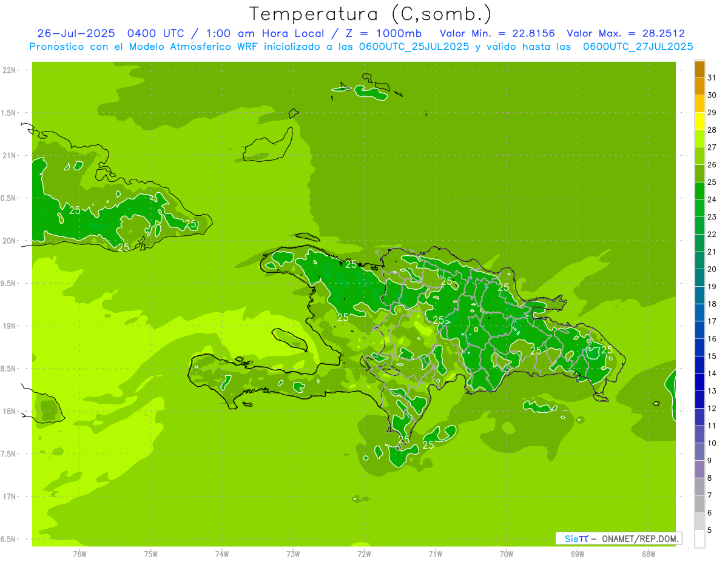This screenshot has width=728, height=562.
Task: Click the 17N latitude axis label
Action: [9, 497]
